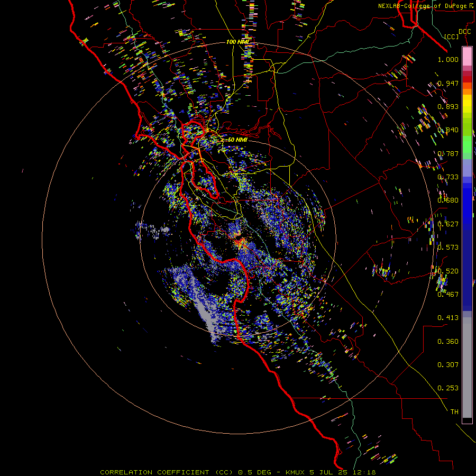Viewport: 476px width, 476px height.
Task: Select the "0.627" scale label
Action: [448, 224]
